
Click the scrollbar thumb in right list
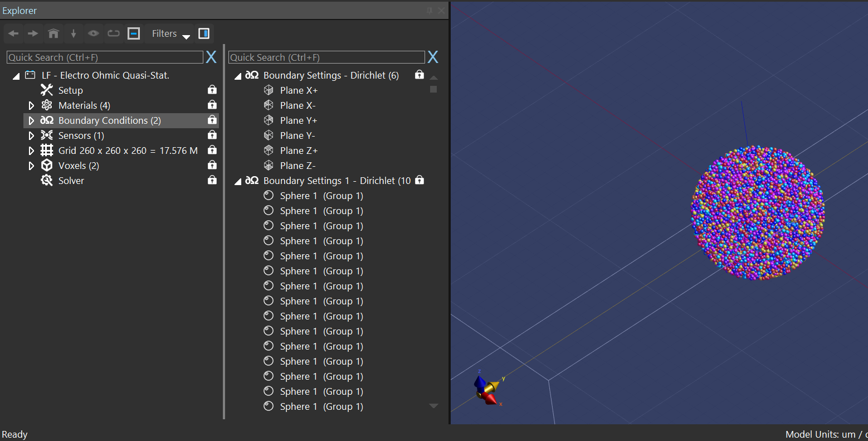[x=433, y=89]
